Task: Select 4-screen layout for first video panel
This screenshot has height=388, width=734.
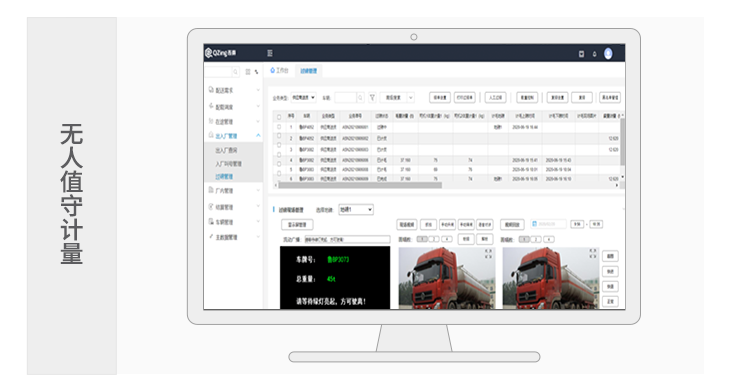Action: [x=447, y=239]
